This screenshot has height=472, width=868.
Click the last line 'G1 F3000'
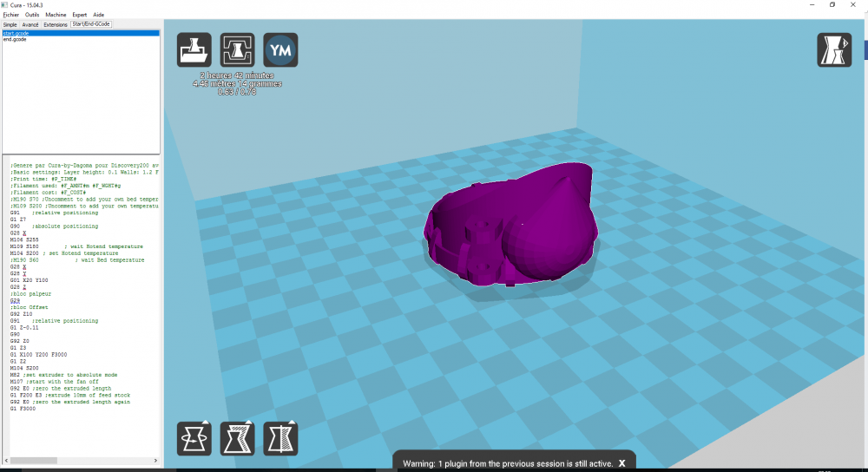point(23,409)
